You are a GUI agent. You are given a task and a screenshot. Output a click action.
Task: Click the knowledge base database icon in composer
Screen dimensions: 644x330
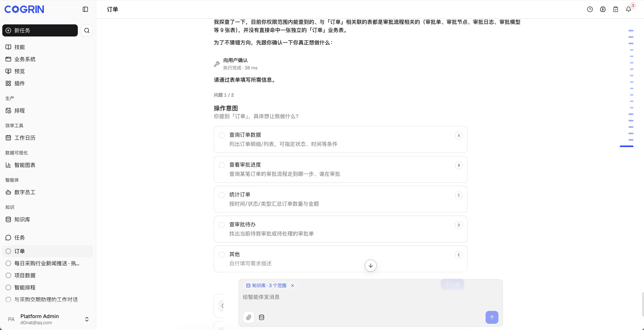pyautogui.click(x=262, y=317)
